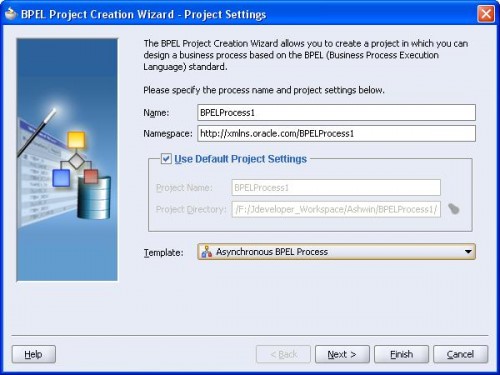This screenshot has width=500, height=375.
Task: Uncheck Use Default Project Settings checkbox
Action: coord(166,159)
